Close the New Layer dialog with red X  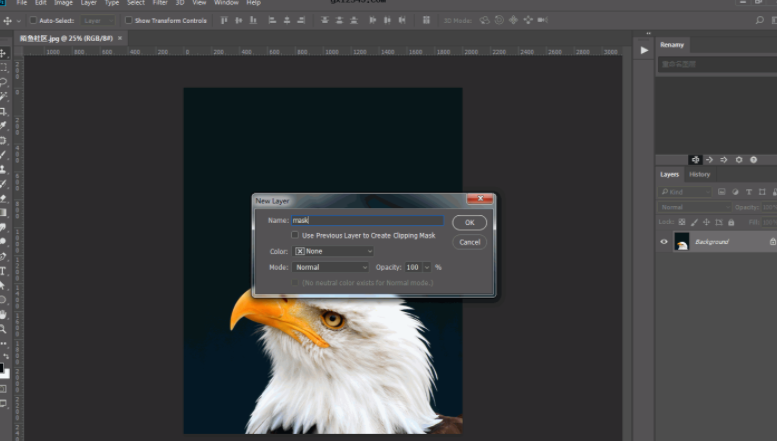pos(480,199)
